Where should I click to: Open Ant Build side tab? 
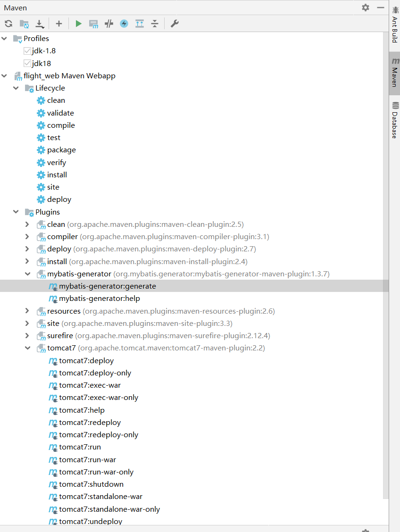[x=394, y=25]
